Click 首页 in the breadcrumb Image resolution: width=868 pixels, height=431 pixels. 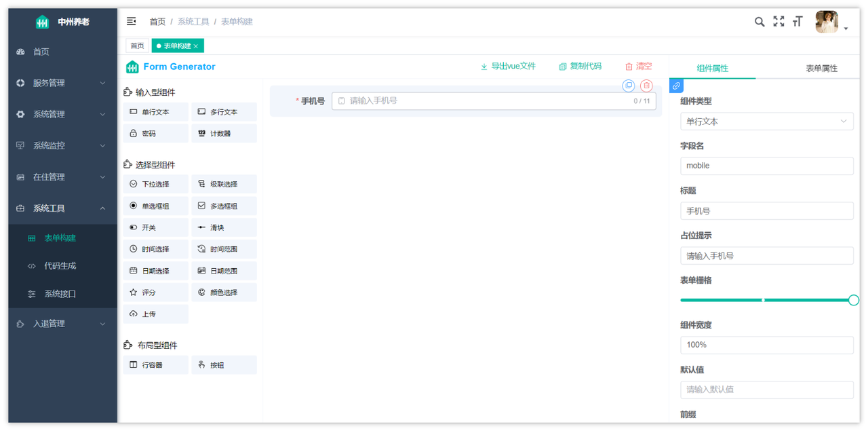pyautogui.click(x=157, y=22)
